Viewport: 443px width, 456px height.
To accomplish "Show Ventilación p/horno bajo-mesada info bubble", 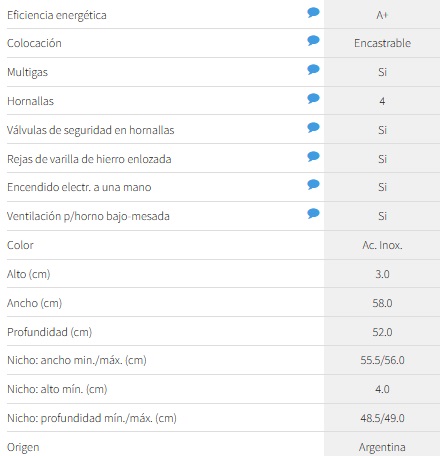I will point(313,214).
